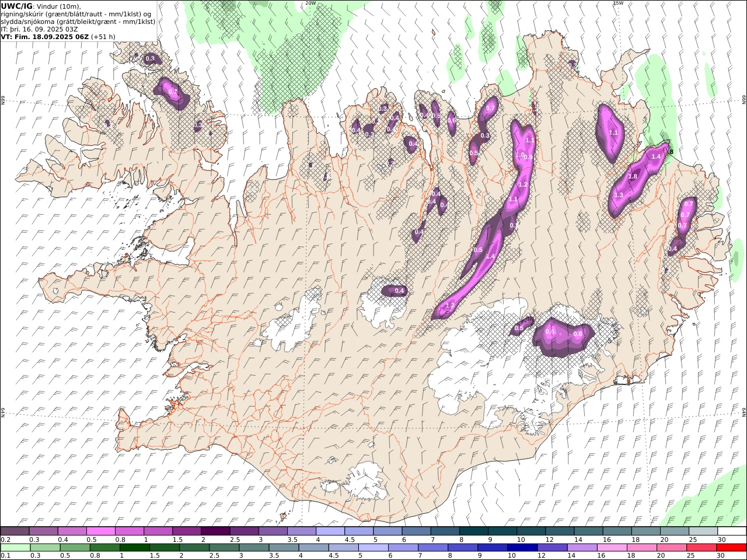Viewport: 747px width, 560px height.
Task: Pick the darkest purple 2 swatch in snow scale
Action: pos(215,531)
